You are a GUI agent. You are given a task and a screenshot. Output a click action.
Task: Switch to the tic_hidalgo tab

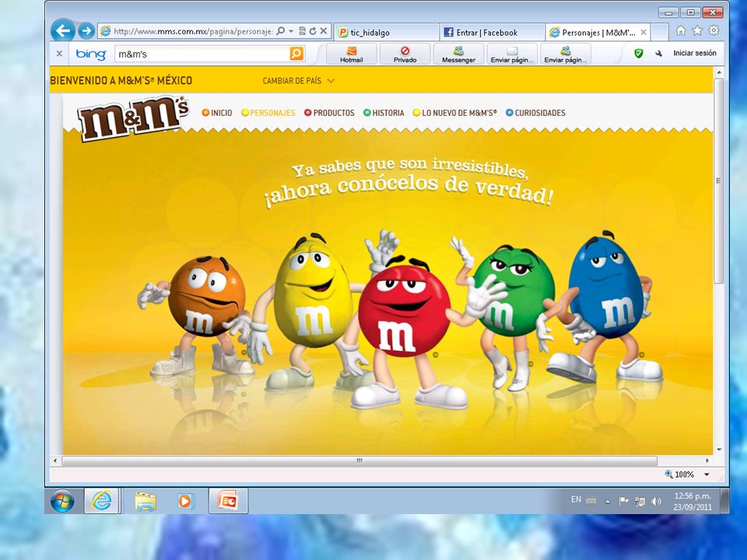[x=386, y=33]
